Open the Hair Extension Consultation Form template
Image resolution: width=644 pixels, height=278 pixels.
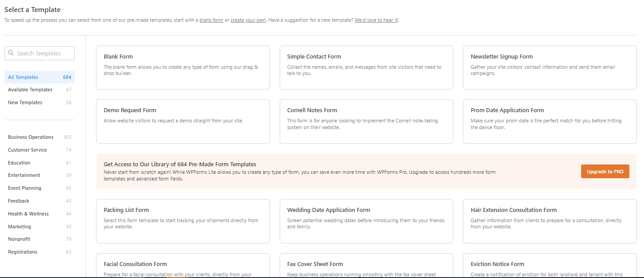coord(550,221)
